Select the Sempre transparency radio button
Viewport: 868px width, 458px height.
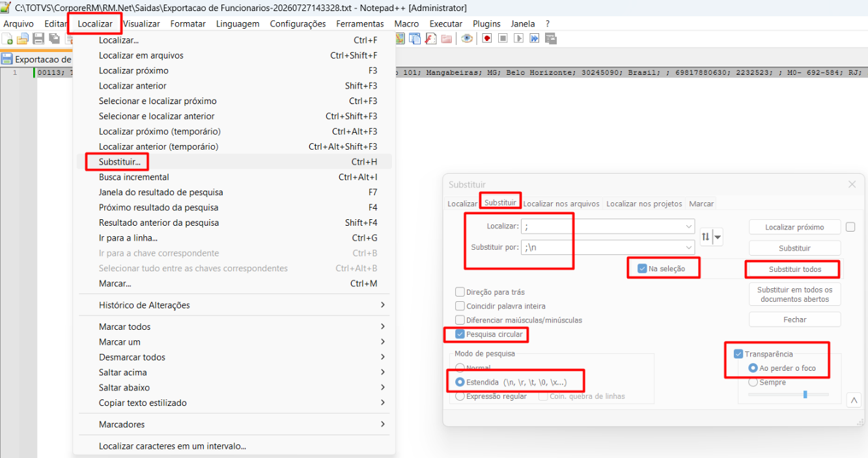coord(753,383)
